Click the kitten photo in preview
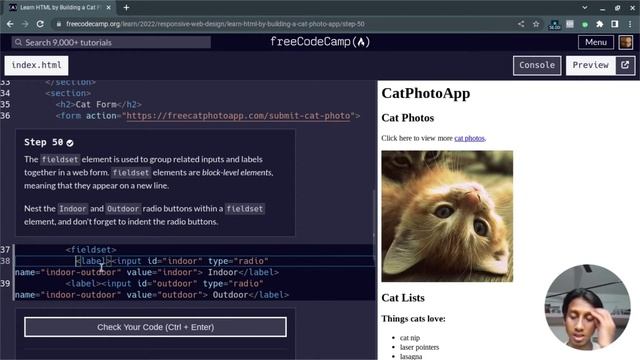 447,216
